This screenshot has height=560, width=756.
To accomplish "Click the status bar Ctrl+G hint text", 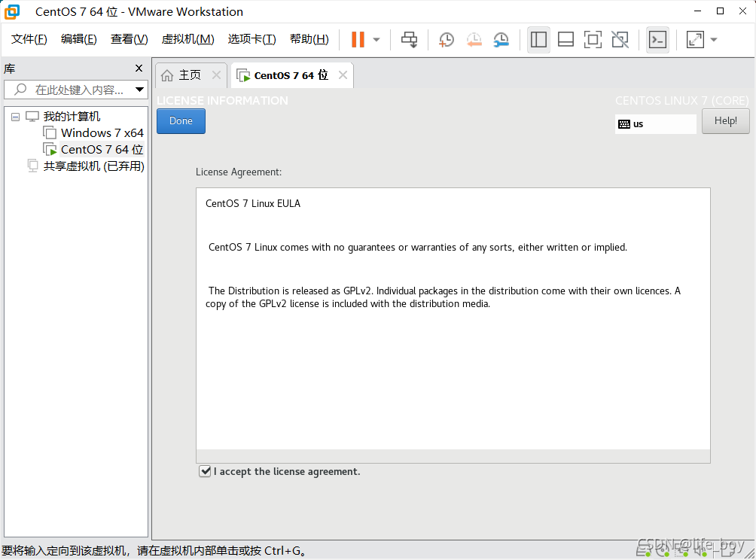I will click(154, 550).
